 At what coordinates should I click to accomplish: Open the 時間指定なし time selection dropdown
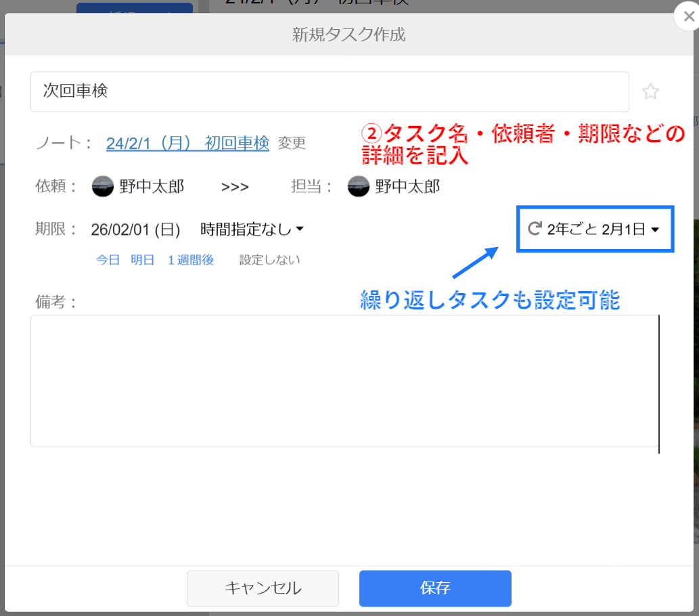click(x=253, y=229)
